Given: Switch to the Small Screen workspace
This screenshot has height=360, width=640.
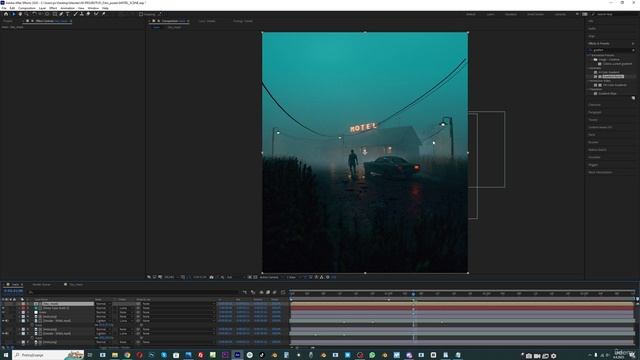Looking at the screenshot, I should (535, 14).
